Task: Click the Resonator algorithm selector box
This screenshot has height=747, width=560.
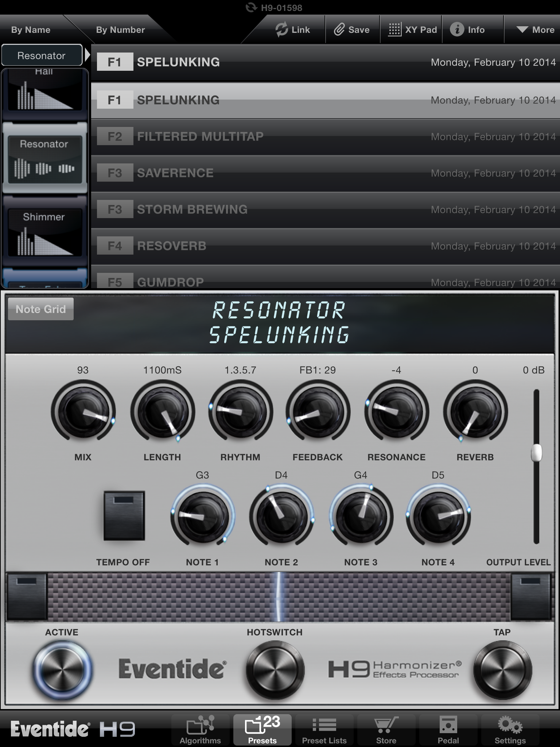Action: coord(42,55)
